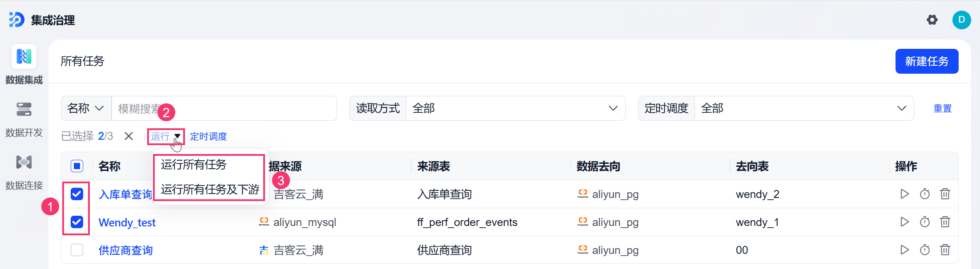Click the 新建任务 button
The image size is (980, 269).
(x=927, y=61)
